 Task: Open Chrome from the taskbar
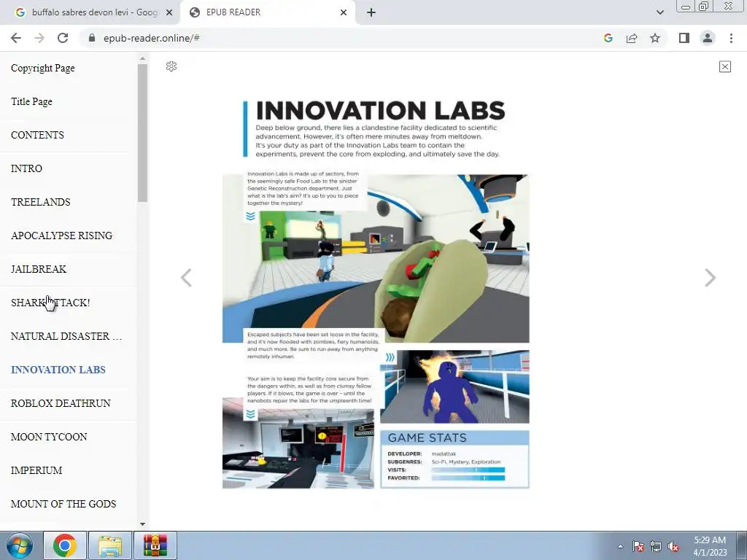[x=65, y=545]
